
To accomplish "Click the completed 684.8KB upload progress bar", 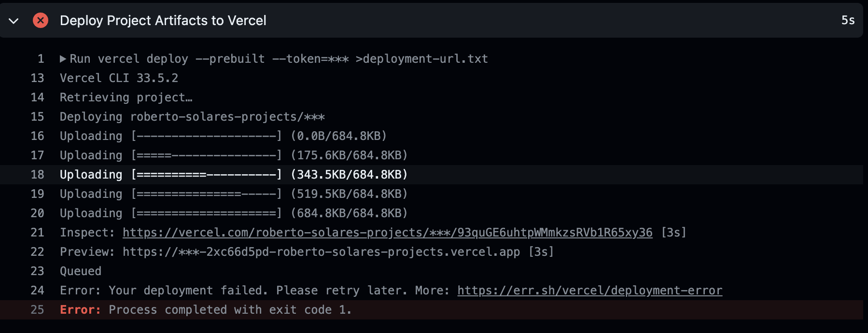I will coord(206,213).
